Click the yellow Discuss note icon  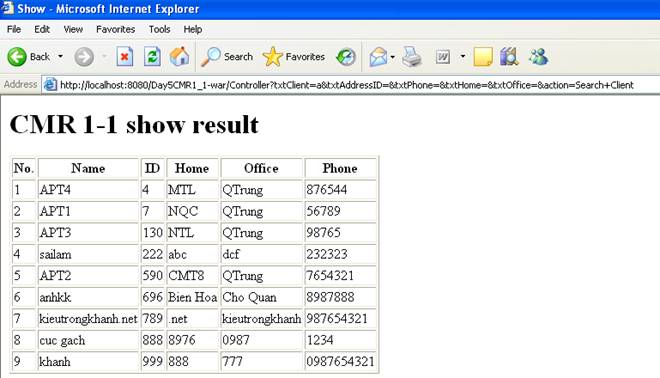tap(483, 57)
